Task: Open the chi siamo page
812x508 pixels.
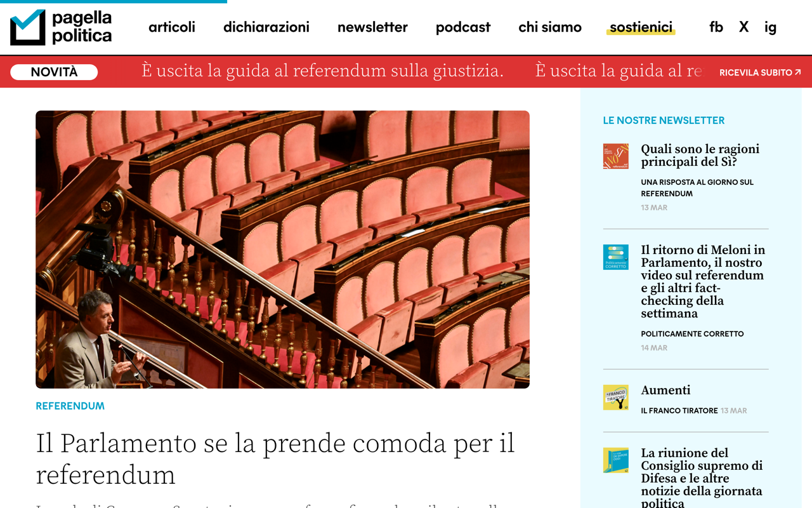Action: point(549,27)
